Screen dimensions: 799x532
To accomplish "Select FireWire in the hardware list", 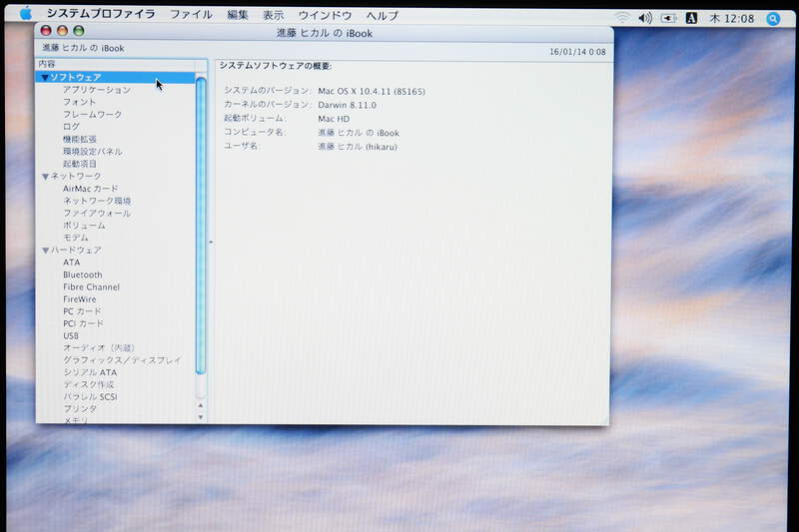I will 80,298.
